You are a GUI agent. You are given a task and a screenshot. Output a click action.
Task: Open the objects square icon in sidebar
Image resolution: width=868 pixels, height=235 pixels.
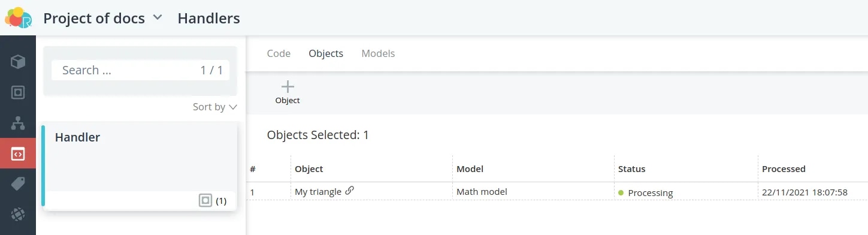[18, 92]
